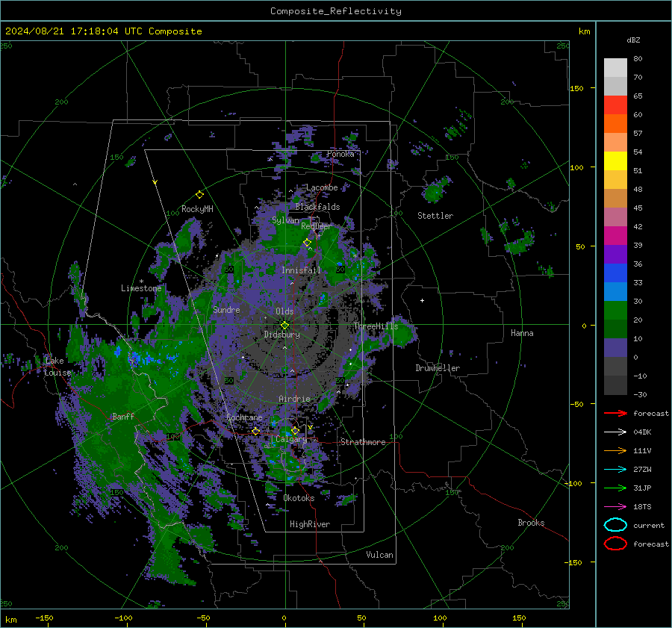This screenshot has width=672, height=628.
Task: Click the RedDeer city label
Action: coord(317,226)
